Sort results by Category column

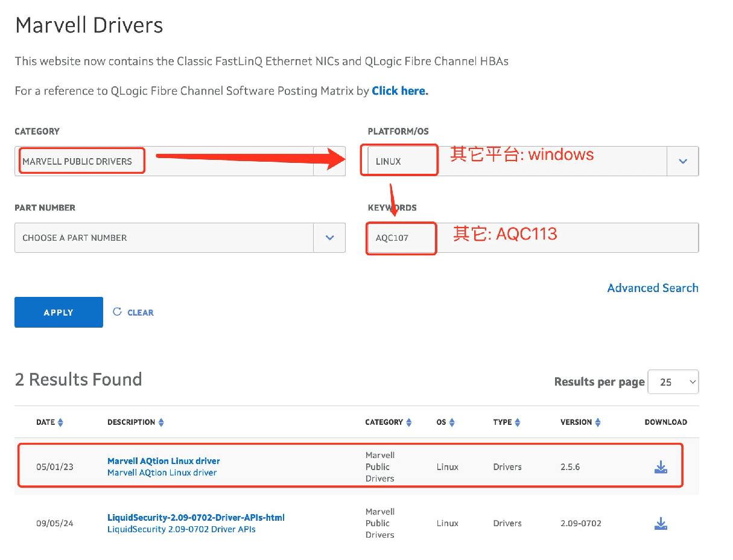(x=409, y=422)
